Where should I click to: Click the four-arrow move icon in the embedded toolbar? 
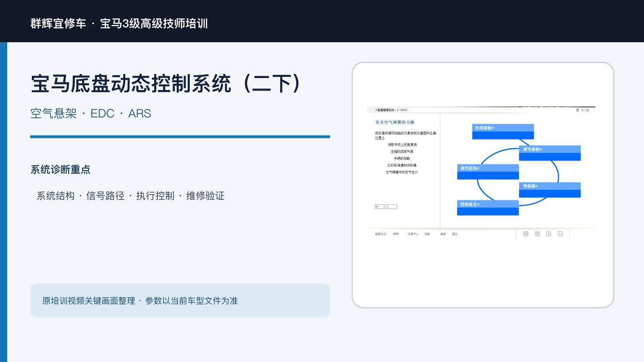526,234
